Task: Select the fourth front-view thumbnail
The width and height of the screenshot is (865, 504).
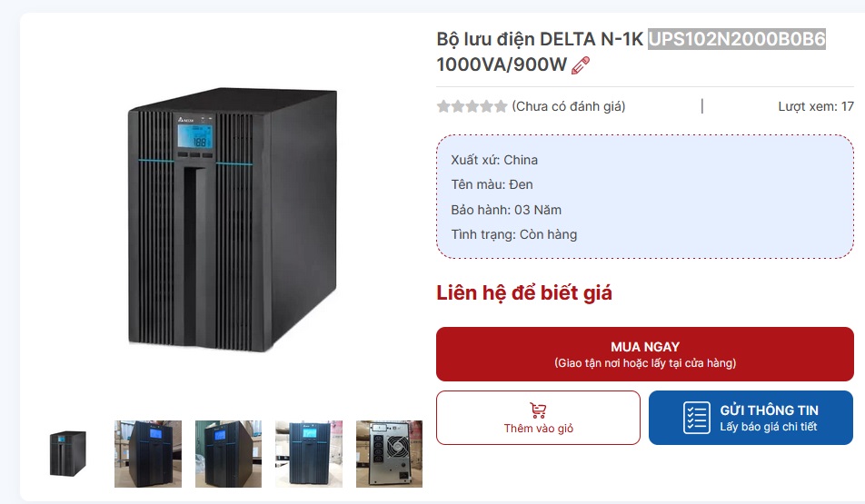Action: pos(309,454)
